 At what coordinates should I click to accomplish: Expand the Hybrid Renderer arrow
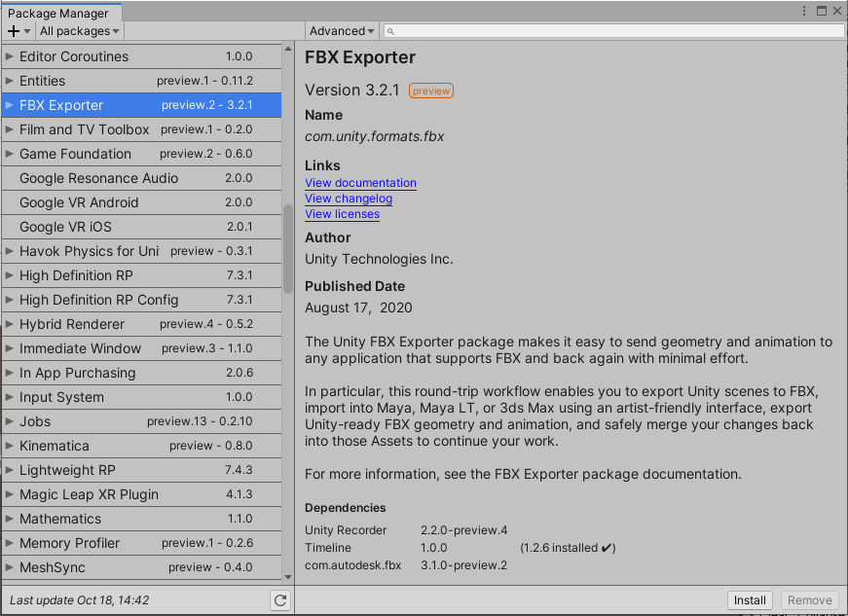click(9, 324)
